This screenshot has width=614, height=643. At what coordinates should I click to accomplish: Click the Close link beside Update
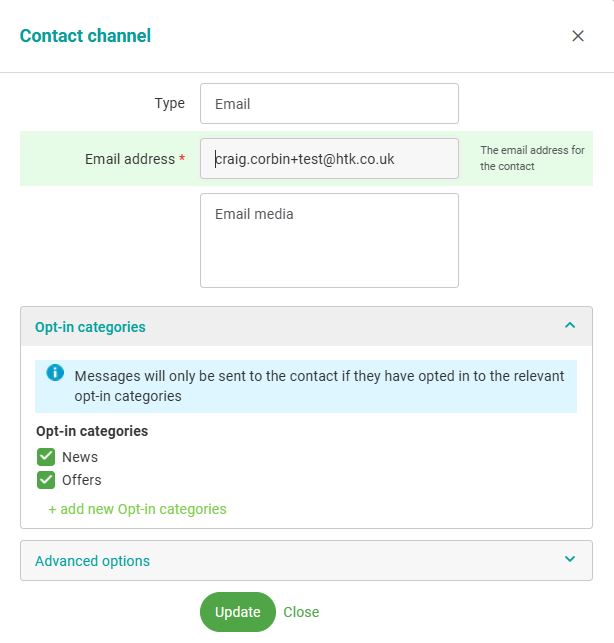tap(301, 612)
